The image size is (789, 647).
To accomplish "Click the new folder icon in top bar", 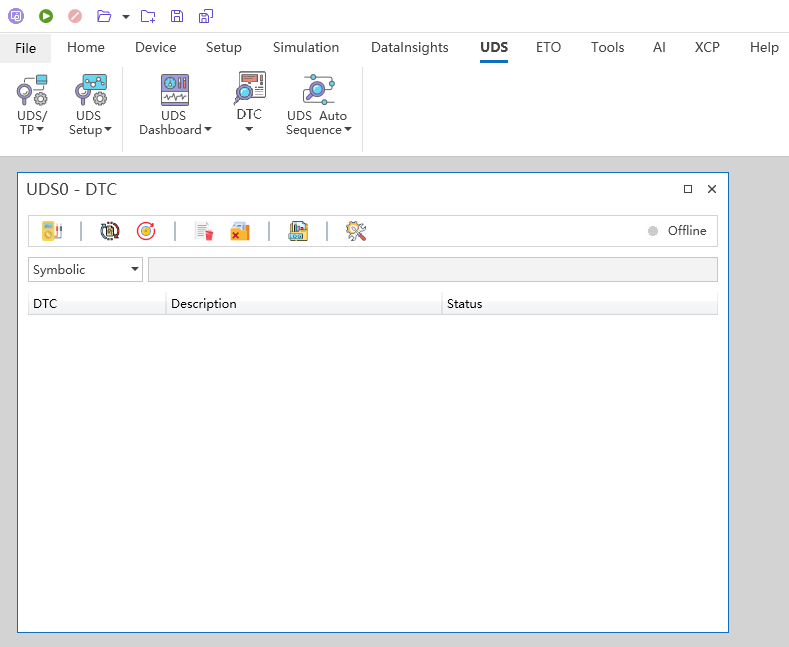I will coord(148,16).
